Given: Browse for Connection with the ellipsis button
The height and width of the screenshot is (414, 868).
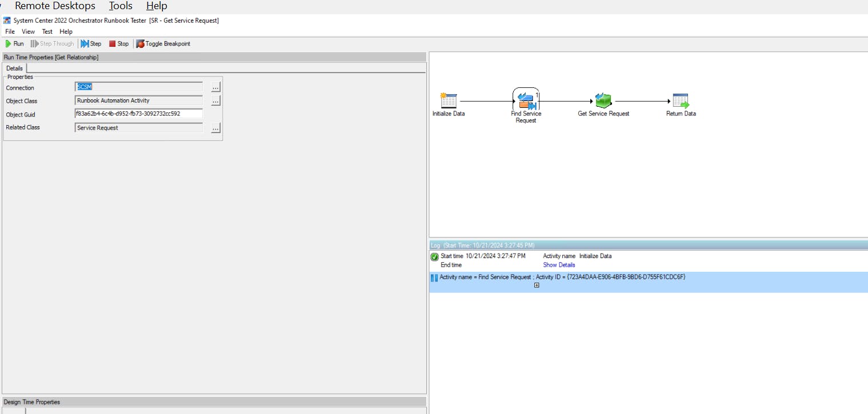Looking at the screenshot, I should pos(215,87).
